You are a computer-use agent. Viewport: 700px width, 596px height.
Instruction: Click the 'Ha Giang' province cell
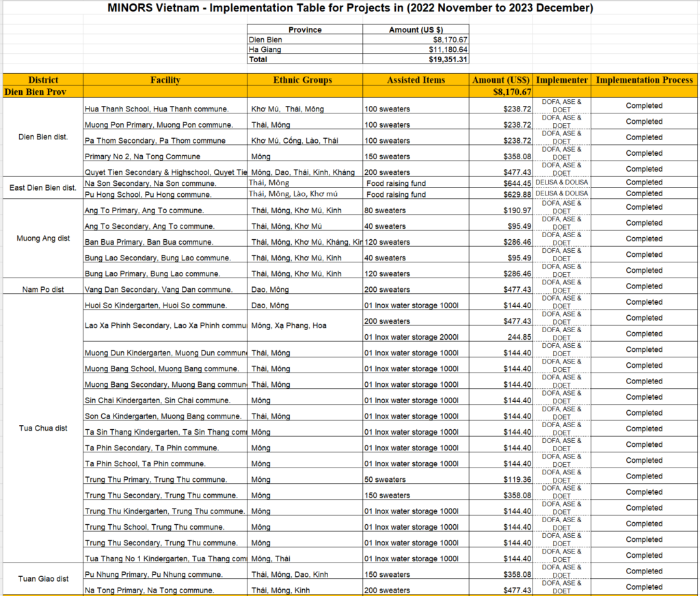305,49
